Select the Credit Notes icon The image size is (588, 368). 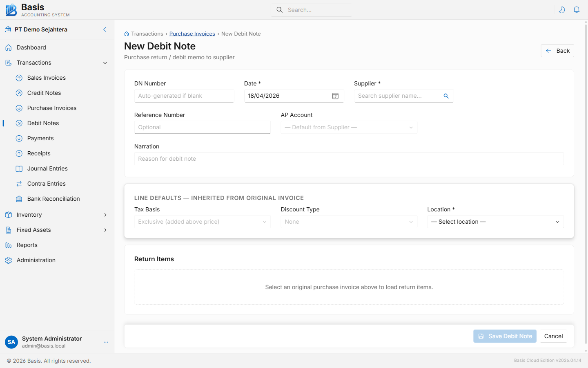(19, 93)
